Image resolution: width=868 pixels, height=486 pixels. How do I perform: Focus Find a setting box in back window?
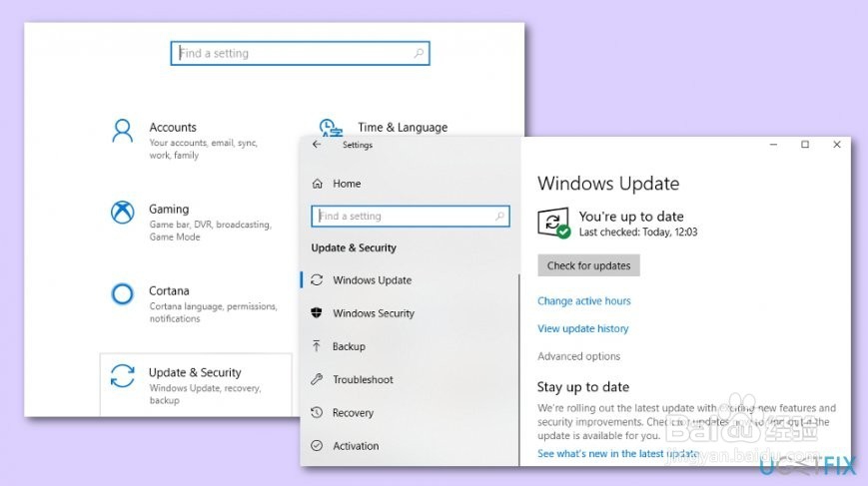pyautogui.click(x=300, y=53)
